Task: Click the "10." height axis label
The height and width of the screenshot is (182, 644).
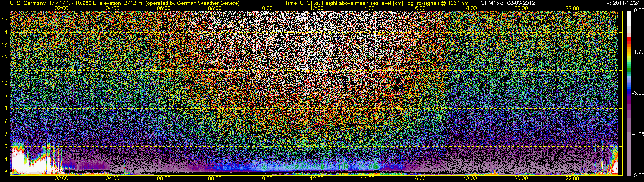Action: click(5, 83)
